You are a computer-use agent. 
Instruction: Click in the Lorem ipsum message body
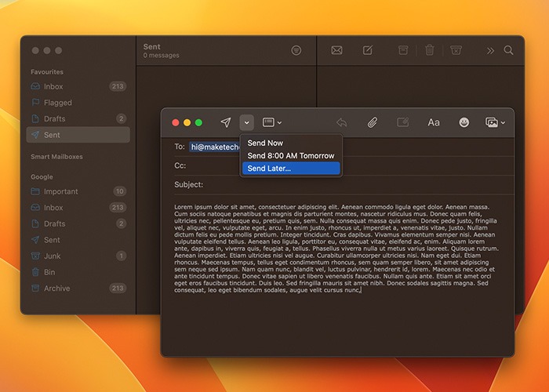pyautogui.click(x=336, y=249)
